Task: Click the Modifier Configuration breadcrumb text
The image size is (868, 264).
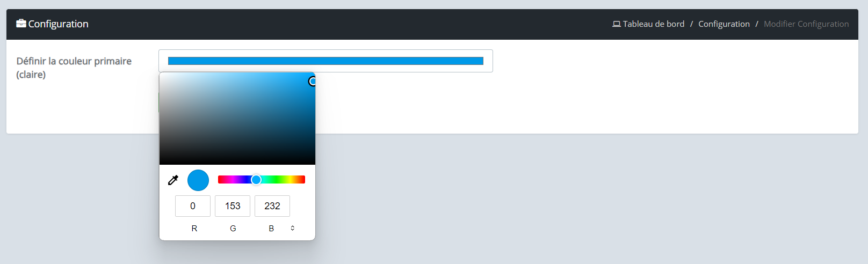Action: 806,24
